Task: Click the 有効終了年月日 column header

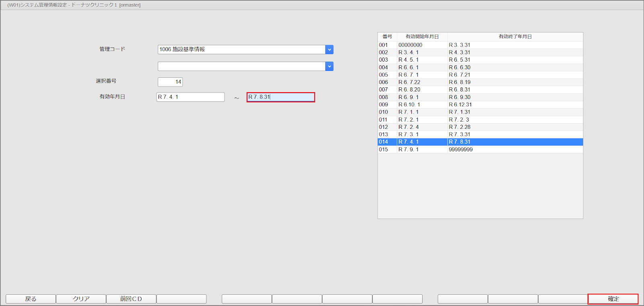Action: [x=515, y=37]
